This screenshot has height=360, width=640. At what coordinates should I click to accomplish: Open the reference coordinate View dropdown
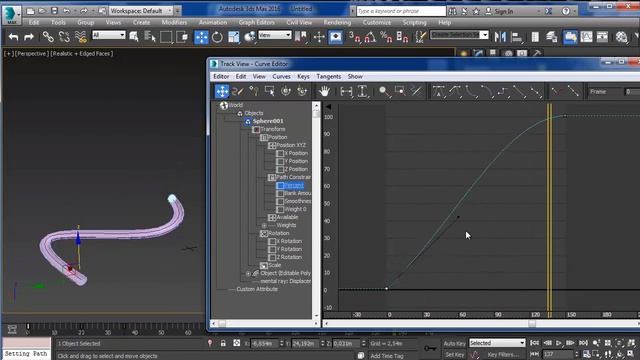(275, 36)
